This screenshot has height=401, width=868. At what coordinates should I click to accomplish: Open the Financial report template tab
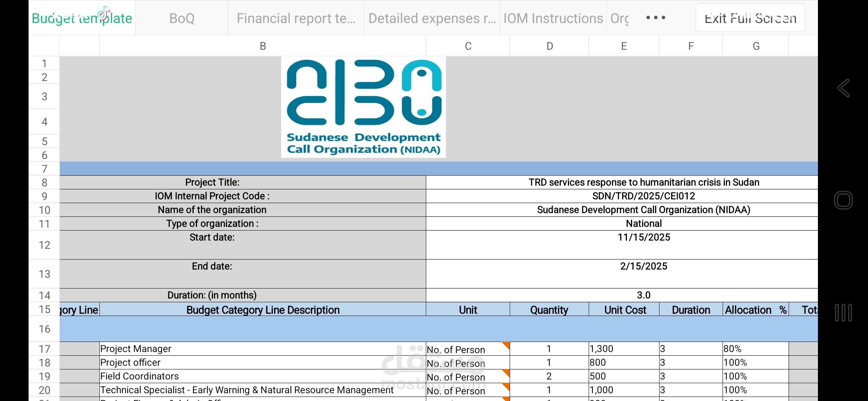[x=296, y=18]
